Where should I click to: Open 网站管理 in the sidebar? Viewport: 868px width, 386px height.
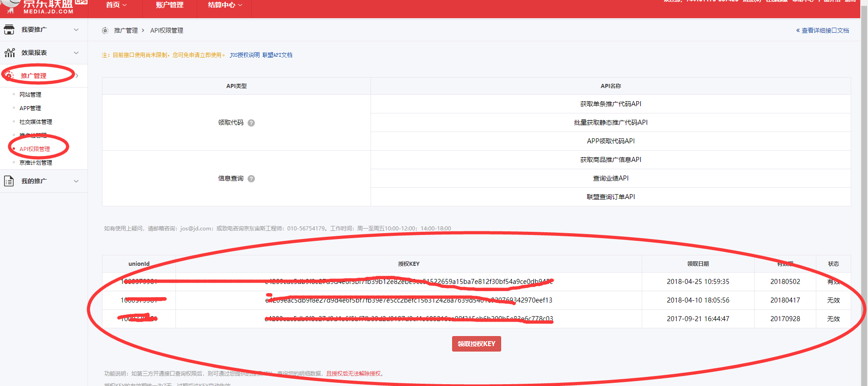(x=30, y=94)
